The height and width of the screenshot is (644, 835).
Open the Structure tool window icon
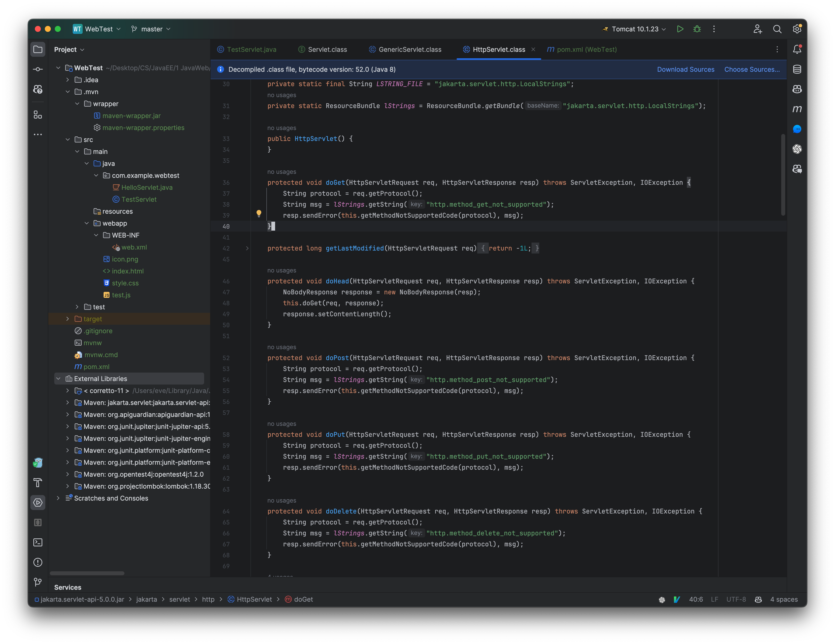point(38,115)
